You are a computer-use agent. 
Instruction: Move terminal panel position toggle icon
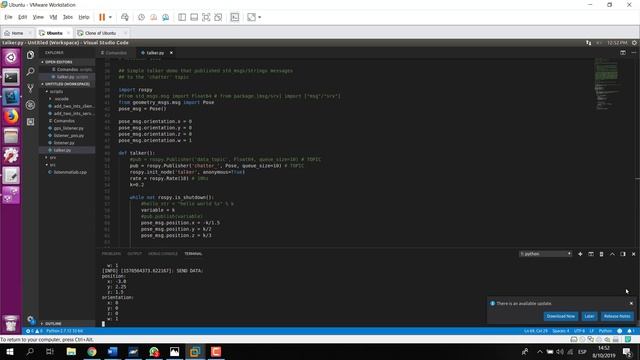623,254
